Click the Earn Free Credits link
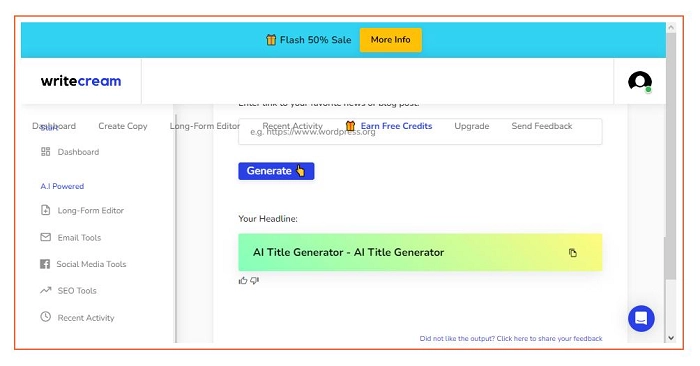 [396, 126]
